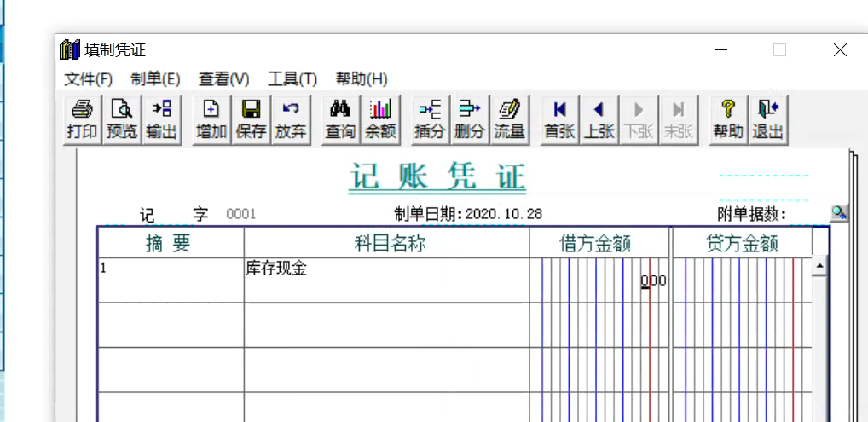Go to first voucher 首张
Image resolution: width=868 pixels, height=422 pixels.
pos(559,119)
